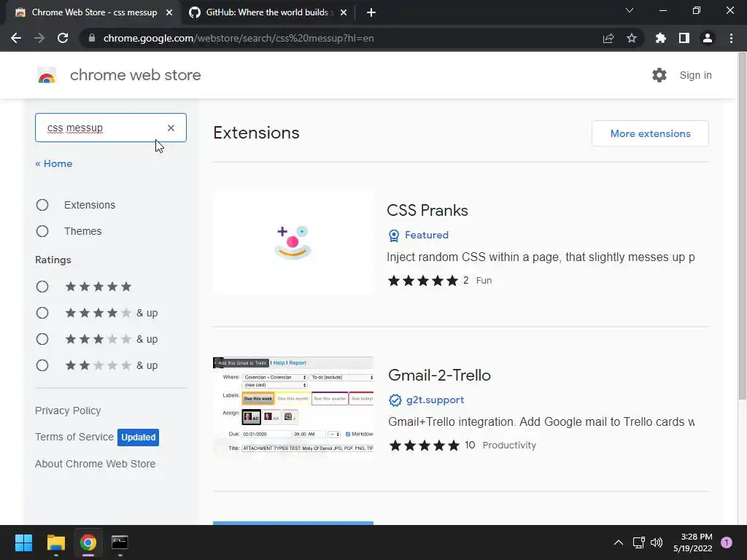Close the GitHub tab
The height and width of the screenshot is (560, 747).
[x=344, y=12]
